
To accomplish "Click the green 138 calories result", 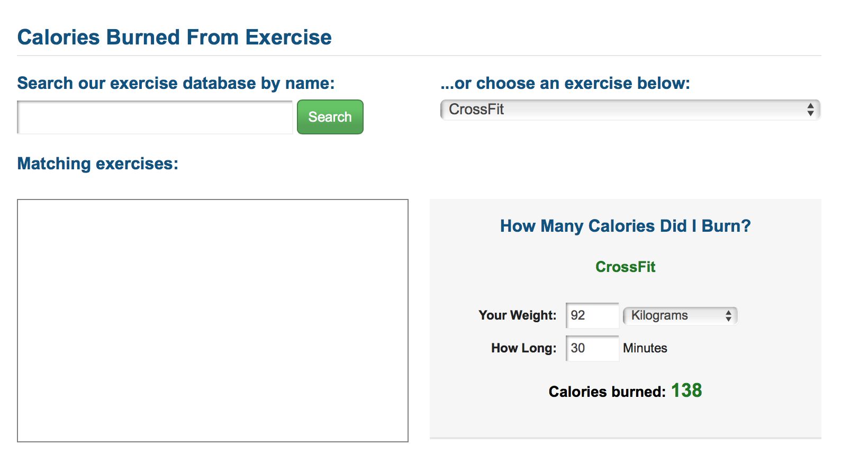I will click(x=686, y=391).
